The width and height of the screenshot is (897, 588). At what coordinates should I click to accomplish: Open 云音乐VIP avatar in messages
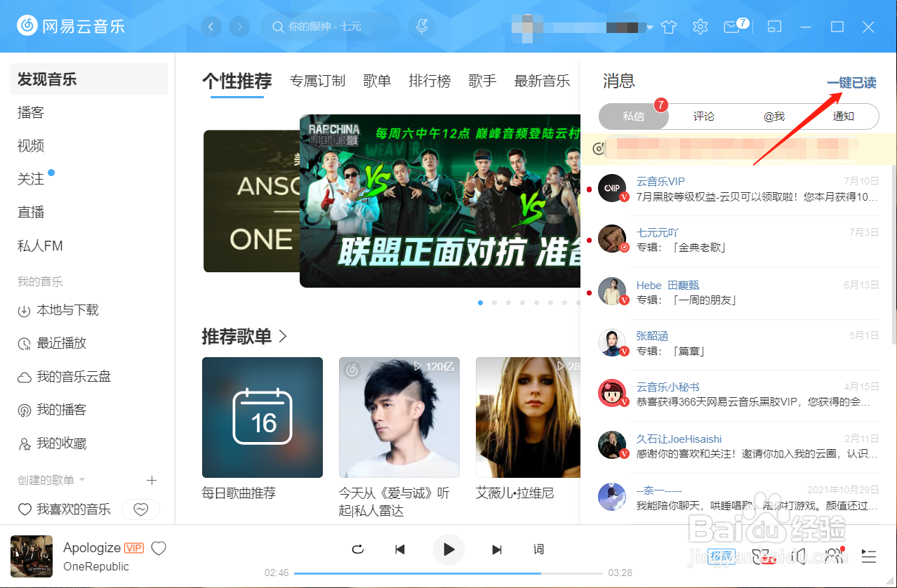[x=612, y=188]
